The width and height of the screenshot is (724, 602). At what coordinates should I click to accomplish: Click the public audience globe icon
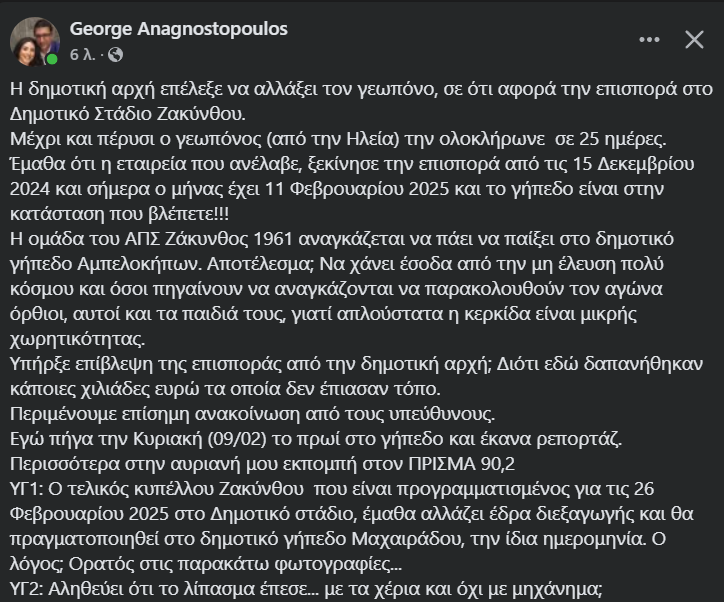tap(115, 55)
